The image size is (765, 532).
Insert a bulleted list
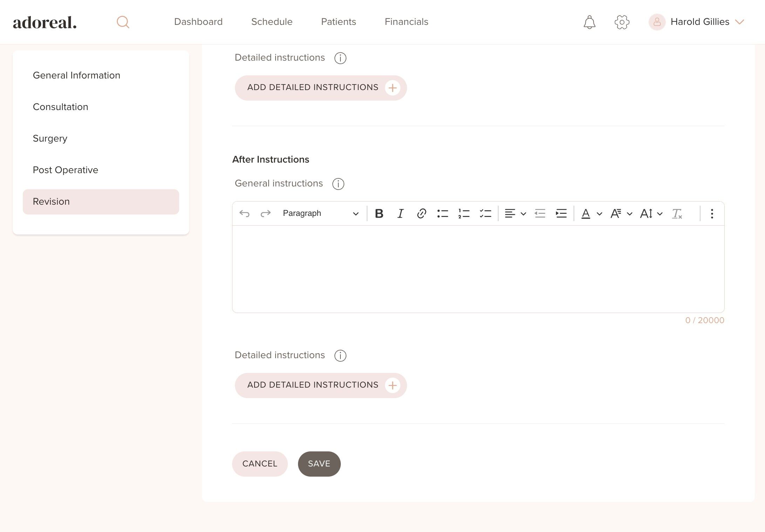[x=442, y=213]
